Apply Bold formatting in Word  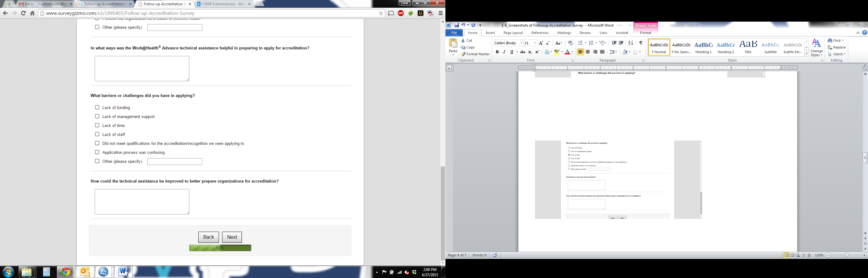point(497,52)
